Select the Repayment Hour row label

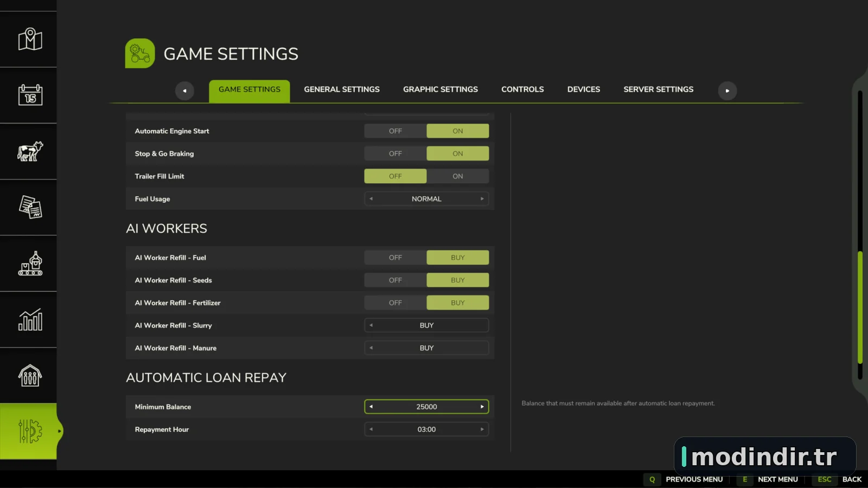tap(162, 429)
